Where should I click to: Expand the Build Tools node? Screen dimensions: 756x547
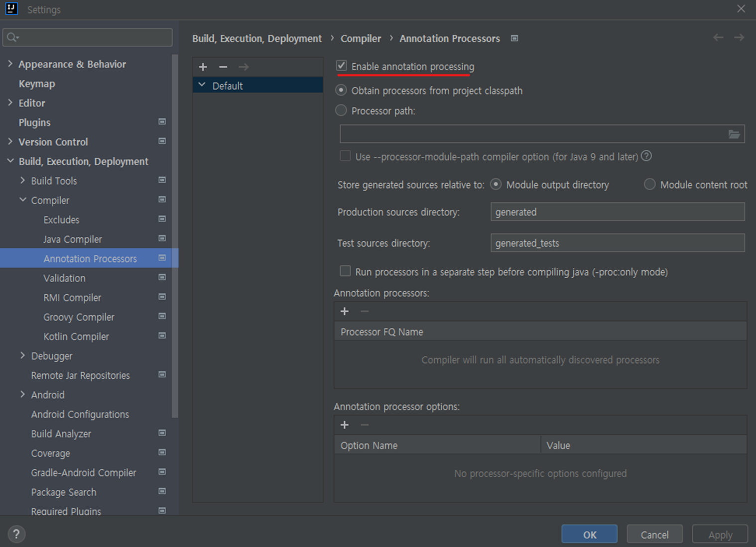[x=22, y=180]
